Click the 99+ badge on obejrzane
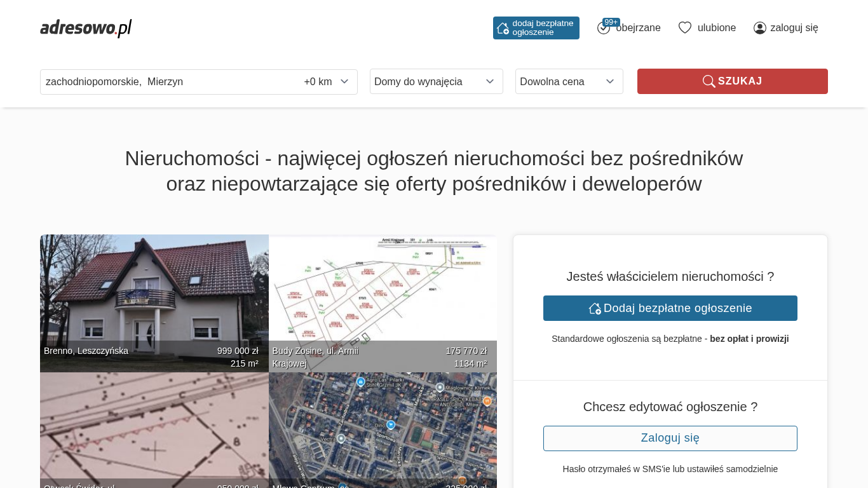 tap(611, 22)
